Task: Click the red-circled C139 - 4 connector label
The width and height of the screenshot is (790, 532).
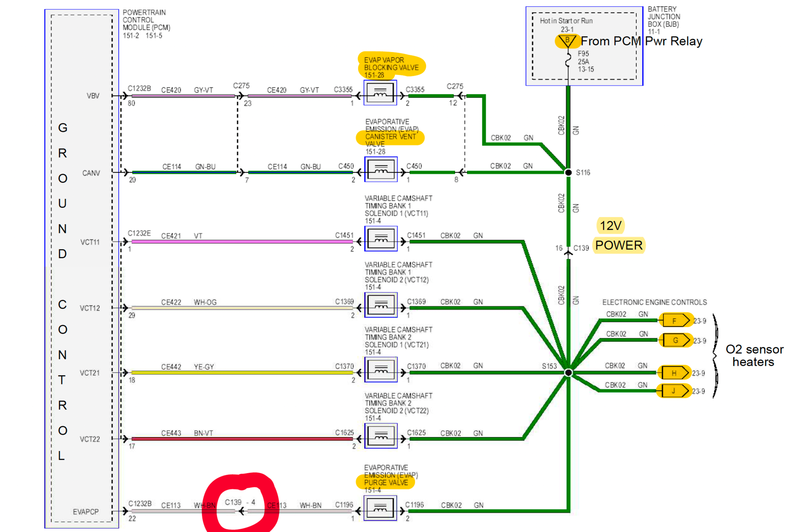Action: coord(240,502)
